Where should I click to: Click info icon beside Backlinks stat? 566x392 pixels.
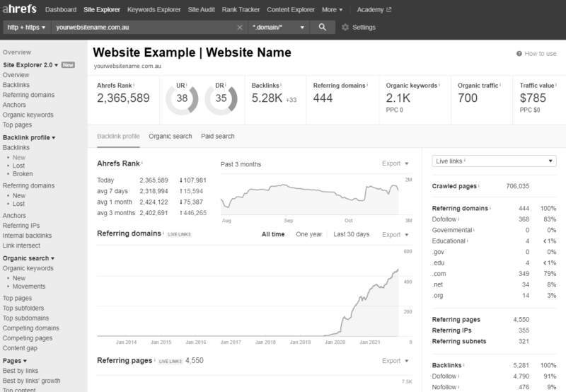point(281,85)
